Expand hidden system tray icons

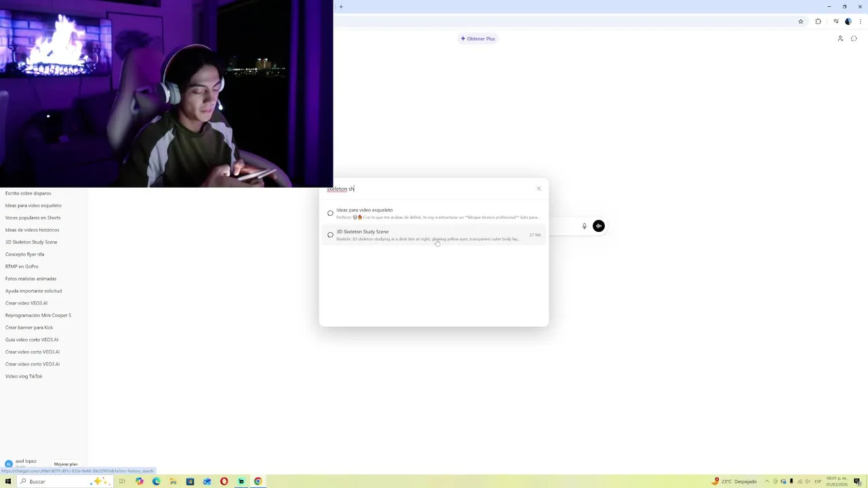click(x=768, y=481)
